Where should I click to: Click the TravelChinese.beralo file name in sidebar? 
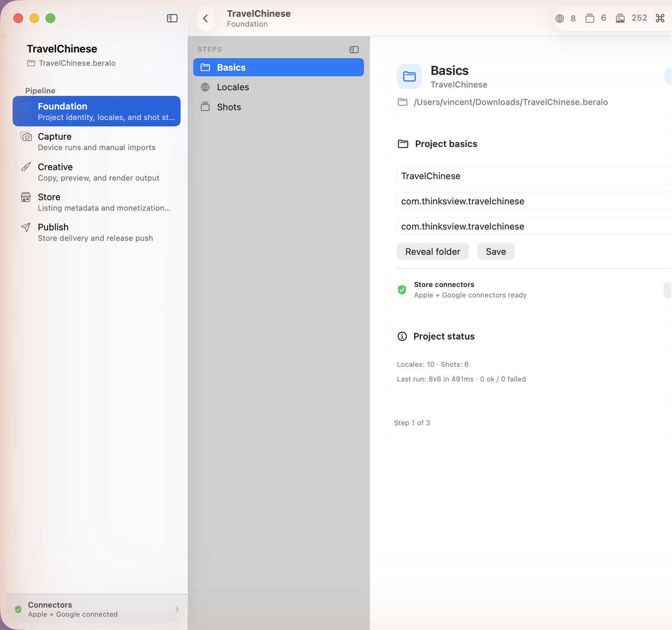[77, 63]
